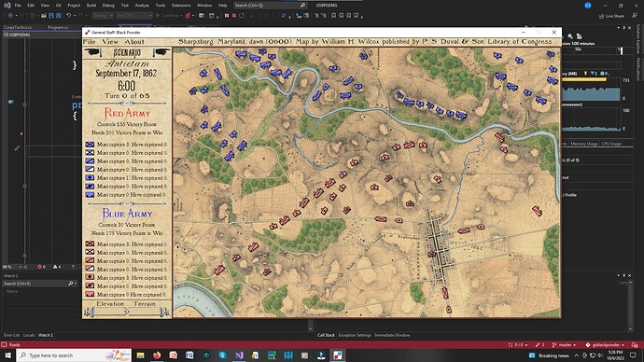
Task: Click the Live Share icon
Action: coord(611,16)
